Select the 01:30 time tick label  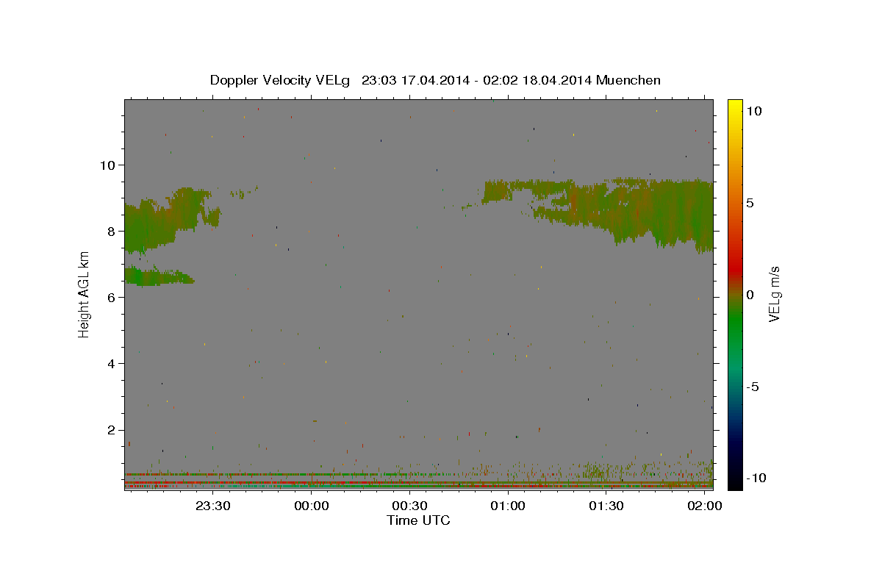pyautogui.click(x=606, y=506)
